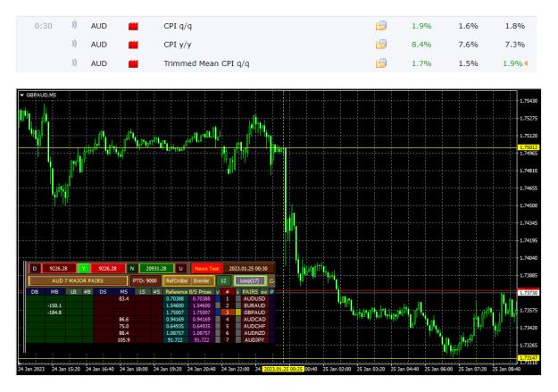This screenshot has width=558, height=392.
Task: Toggle the gray square left of AUDCAD
Action: pyautogui.click(x=238, y=320)
